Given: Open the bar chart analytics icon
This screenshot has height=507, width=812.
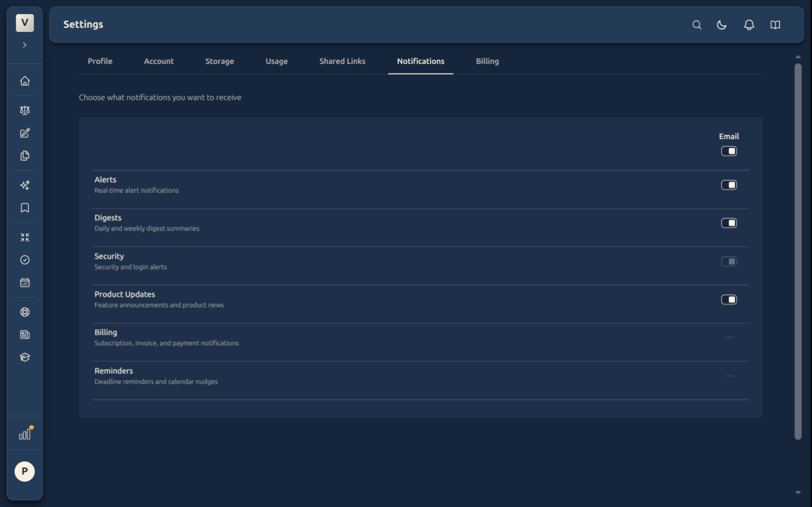Looking at the screenshot, I should [x=25, y=433].
